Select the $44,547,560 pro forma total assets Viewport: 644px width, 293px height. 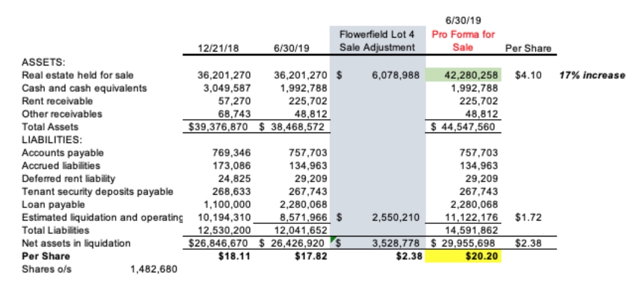(x=467, y=127)
